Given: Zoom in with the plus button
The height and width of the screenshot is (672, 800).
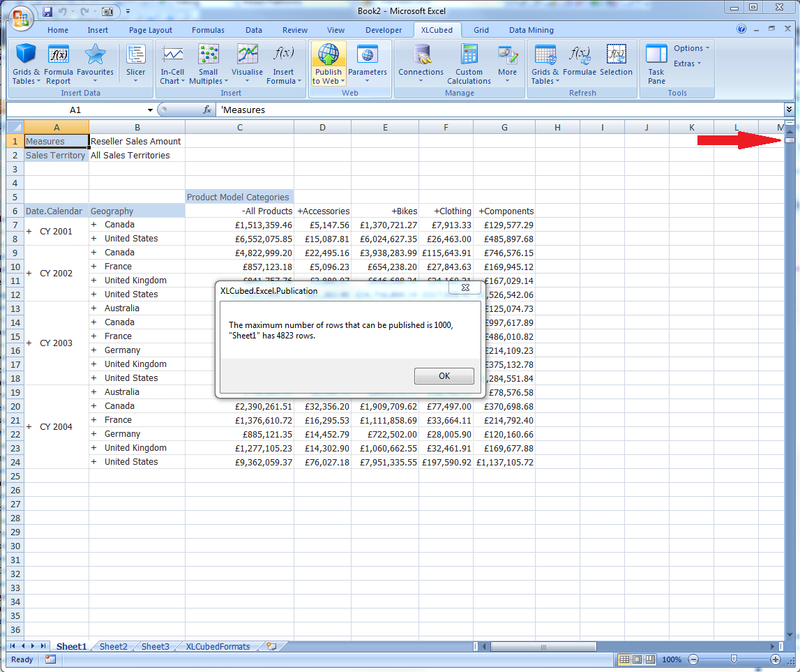Looking at the screenshot, I should click(x=776, y=659).
